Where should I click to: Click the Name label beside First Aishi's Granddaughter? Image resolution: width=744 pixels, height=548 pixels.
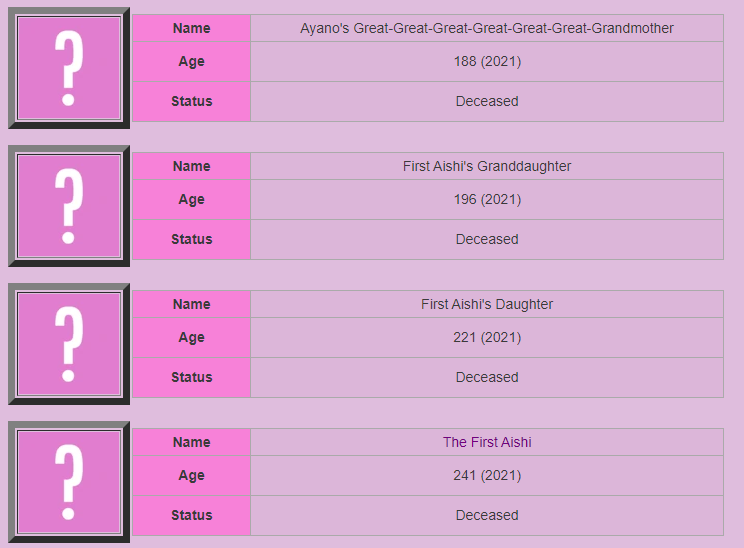coord(192,167)
